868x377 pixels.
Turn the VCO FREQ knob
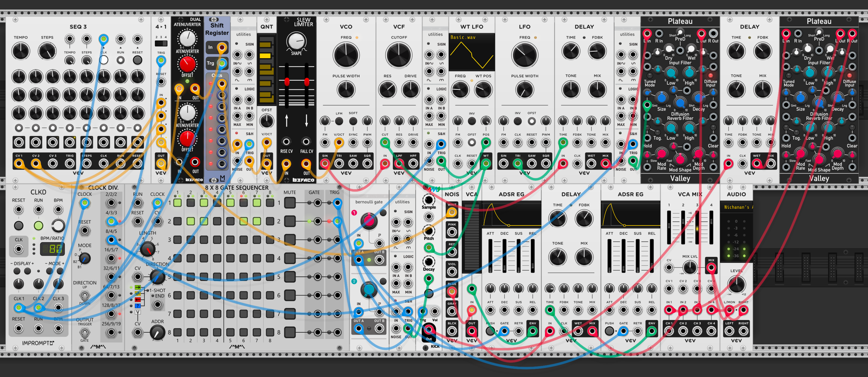(x=346, y=55)
